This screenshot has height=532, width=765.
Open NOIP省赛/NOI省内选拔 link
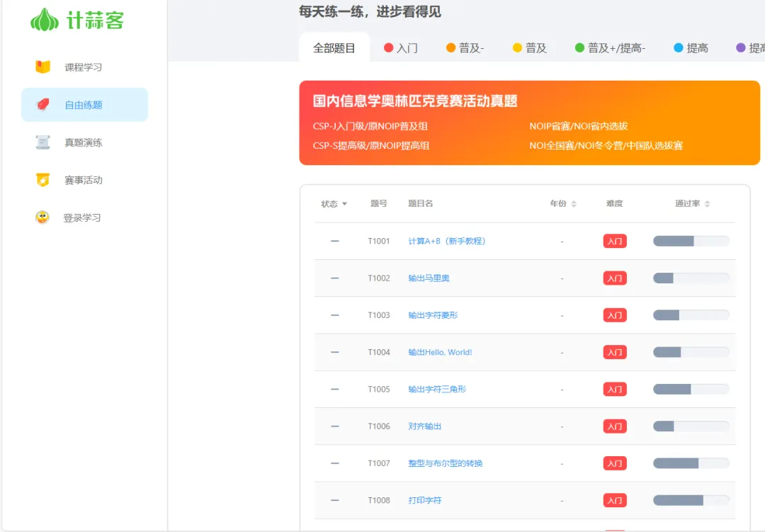(x=579, y=126)
